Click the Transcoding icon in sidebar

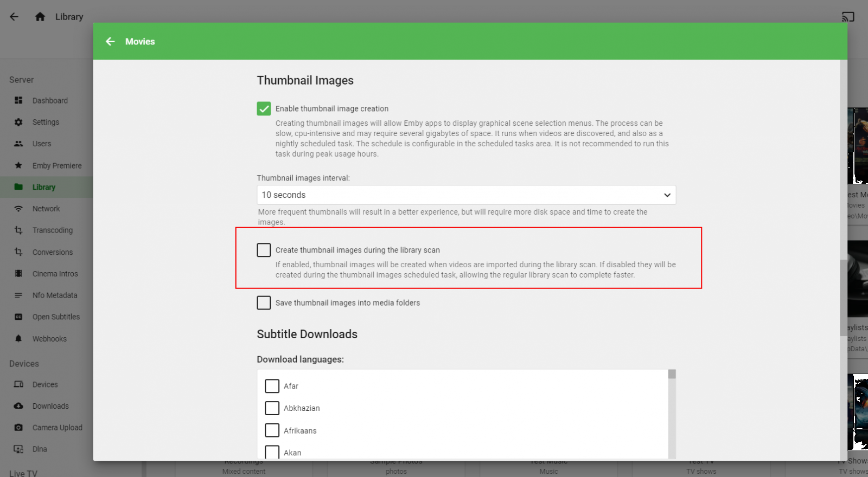point(18,230)
